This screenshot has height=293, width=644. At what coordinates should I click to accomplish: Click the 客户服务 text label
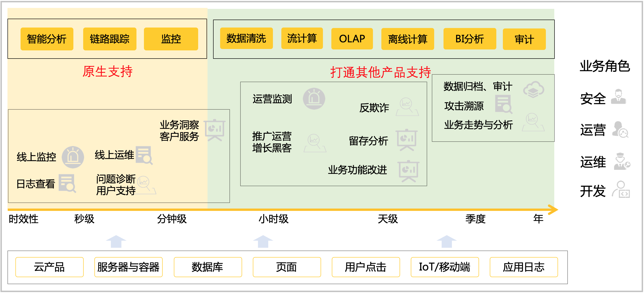tap(179, 136)
